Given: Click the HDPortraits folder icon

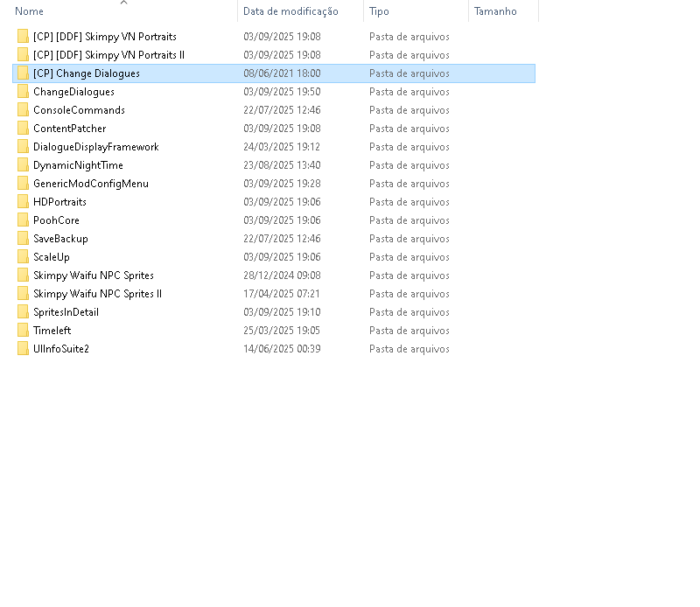Looking at the screenshot, I should [x=23, y=201].
